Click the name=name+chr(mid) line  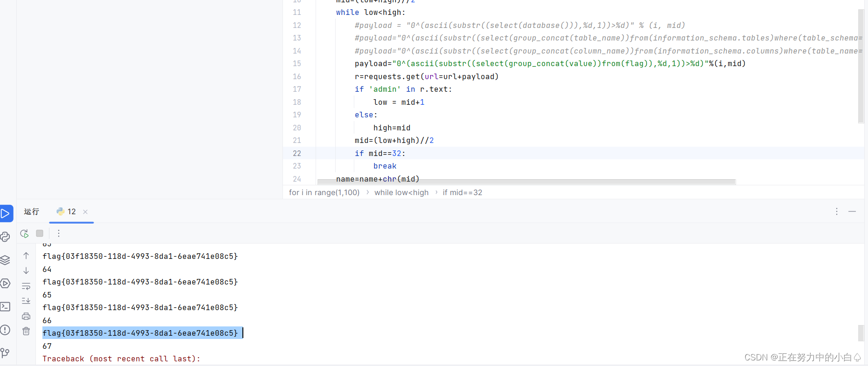point(378,179)
